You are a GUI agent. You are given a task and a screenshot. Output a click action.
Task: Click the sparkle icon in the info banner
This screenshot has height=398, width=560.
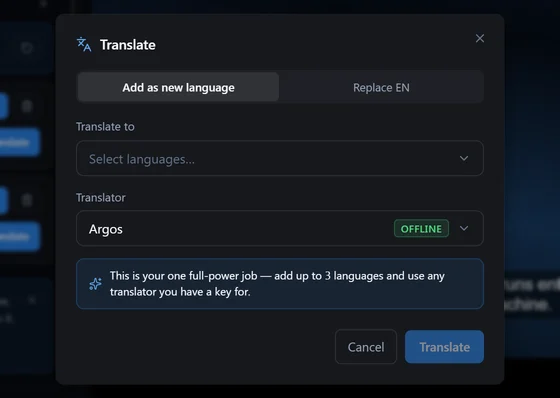[x=95, y=284]
